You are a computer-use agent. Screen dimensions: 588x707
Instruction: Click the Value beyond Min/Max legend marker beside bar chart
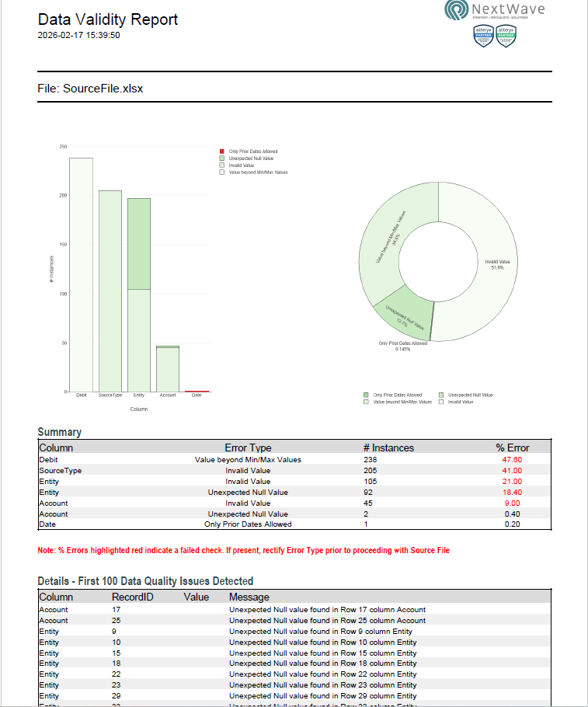click(x=221, y=172)
